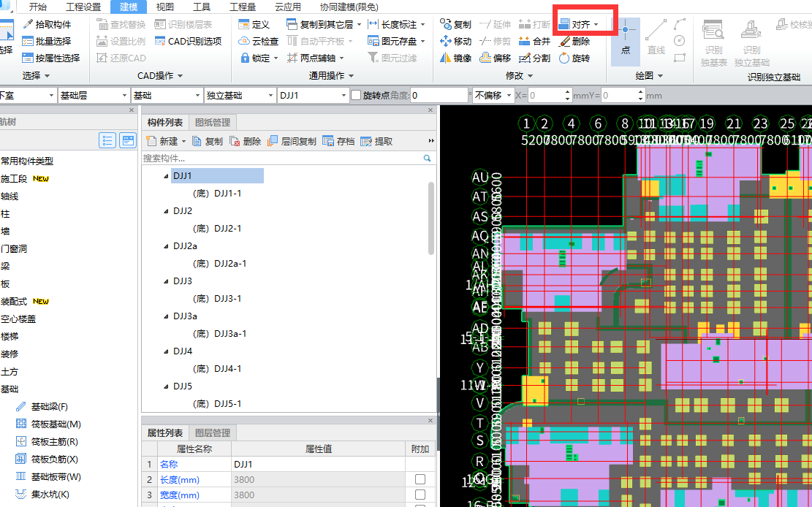Click 层间复制 in component list toolbar

point(292,141)
